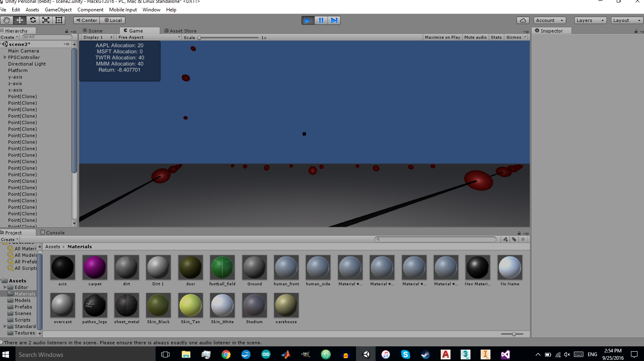This screenshot has height=361, width=644.
Task: Select the Directional Light object
Action: click(27, 64)
